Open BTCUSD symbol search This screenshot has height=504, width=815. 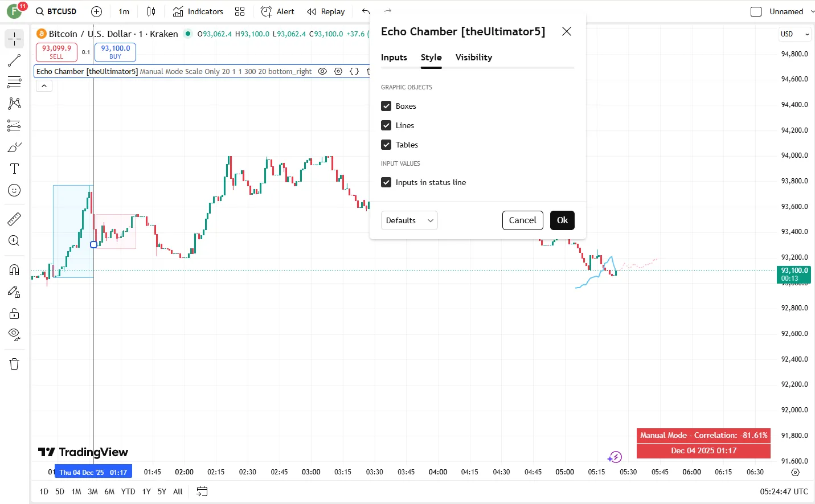click(56, 11)
